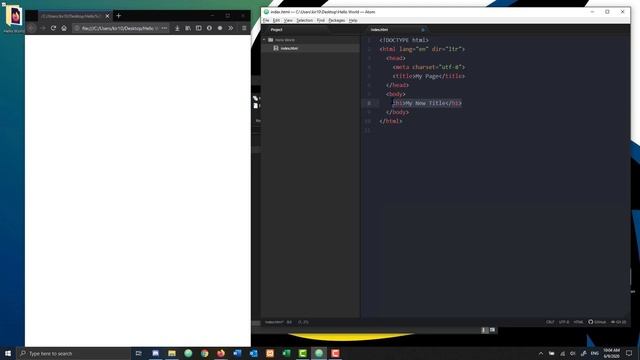Click the Firefox back arrow
640x360 pixels.
31,28
